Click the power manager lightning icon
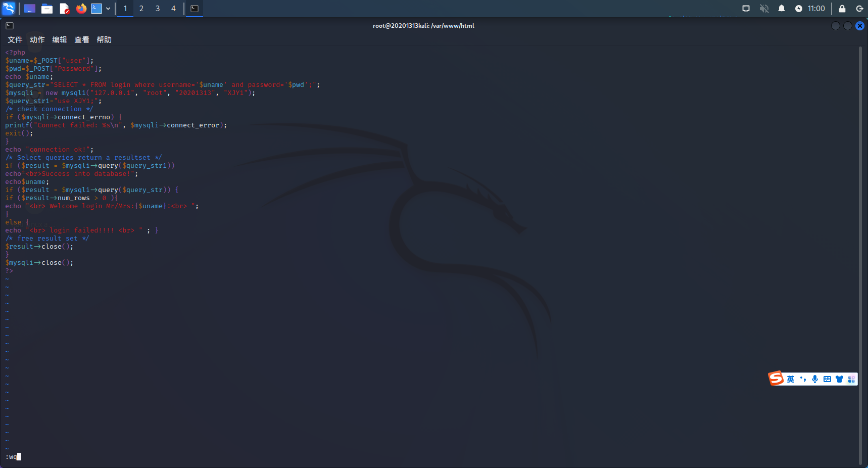Viewport: 868px width, 468px height. click(x=798, y=9)
